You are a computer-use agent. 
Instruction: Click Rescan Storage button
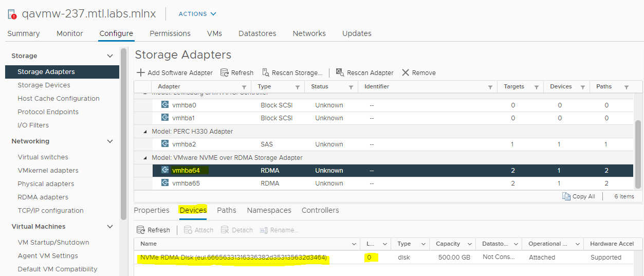click(292, 72)
